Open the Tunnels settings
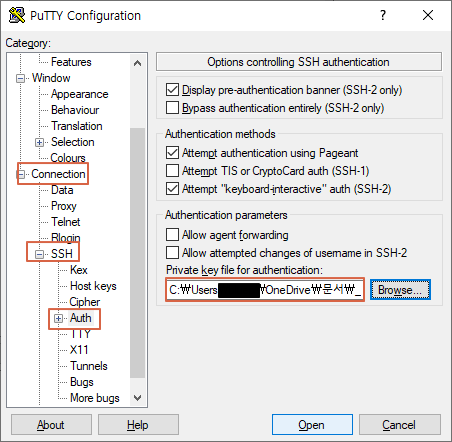Image resolution: width=452 pixels, height=442 pixels. 89,366
